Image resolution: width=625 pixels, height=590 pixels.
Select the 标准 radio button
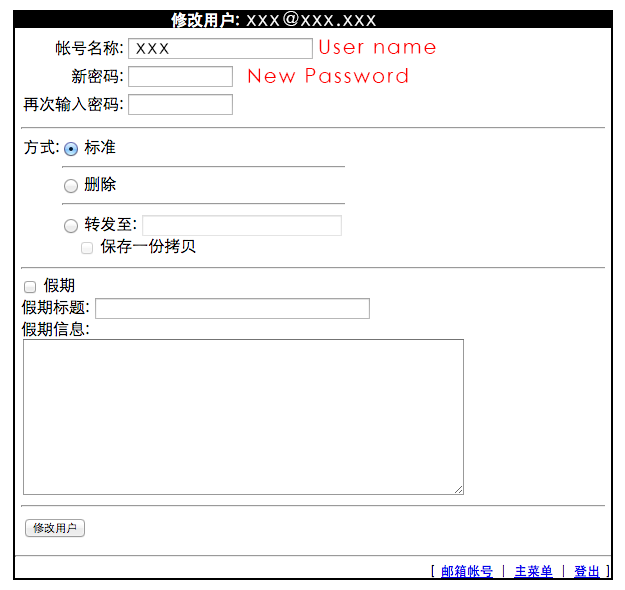click(x=71, y=149)
